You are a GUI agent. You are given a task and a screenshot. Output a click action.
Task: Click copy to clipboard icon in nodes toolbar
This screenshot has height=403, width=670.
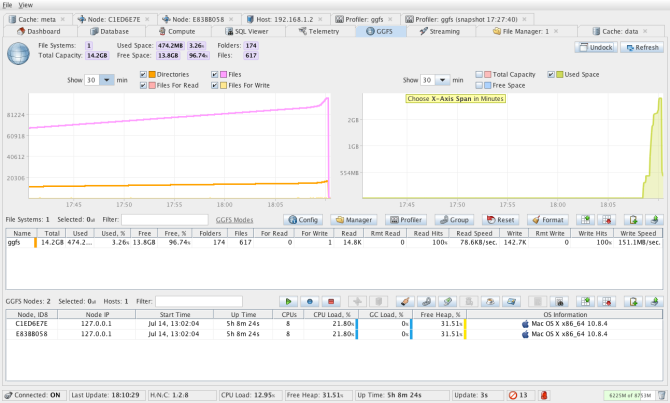pyautogui.click(x=633, y=301)
